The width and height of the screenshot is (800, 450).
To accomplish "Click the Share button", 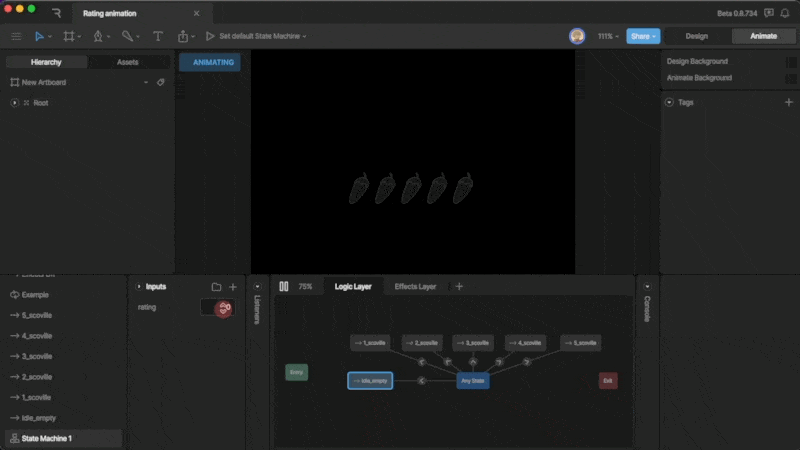I will (x=643, y=36).
